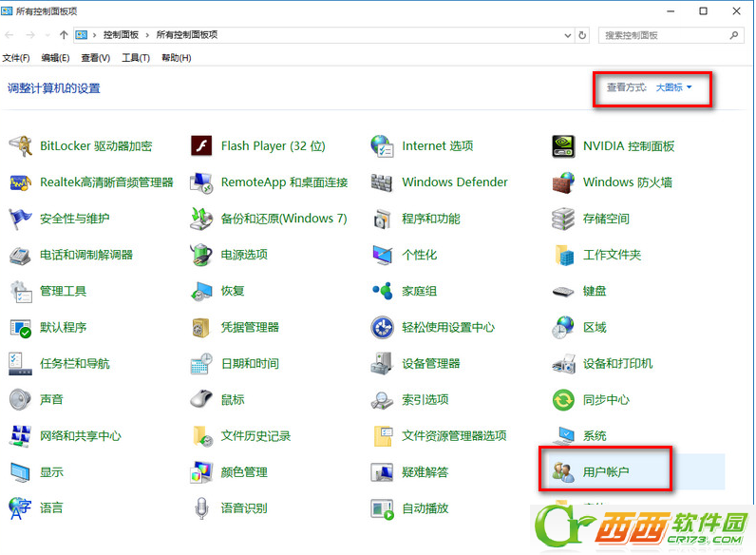
Task: Click the 安全性与维护 flag icon
Action: click(20, 219)
